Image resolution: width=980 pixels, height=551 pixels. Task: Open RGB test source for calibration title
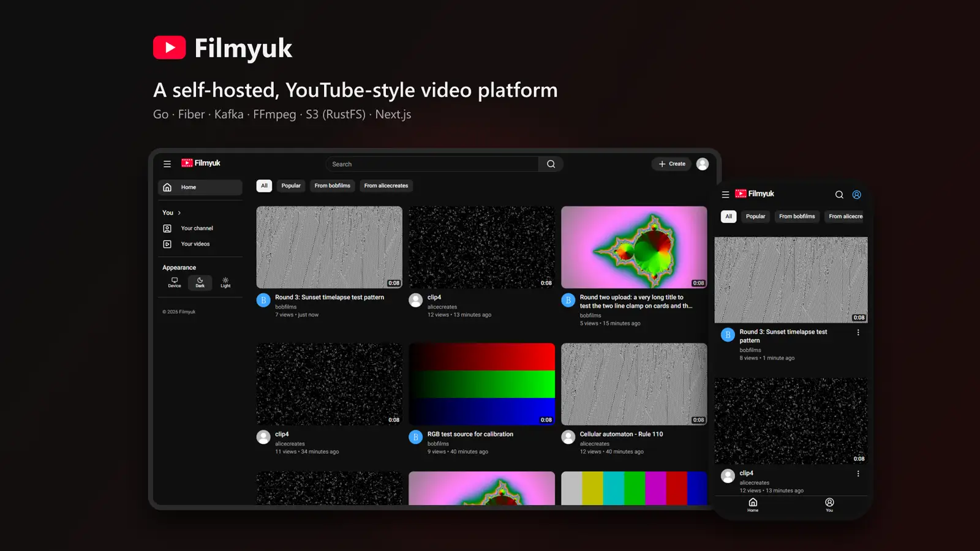pos(470,434)
